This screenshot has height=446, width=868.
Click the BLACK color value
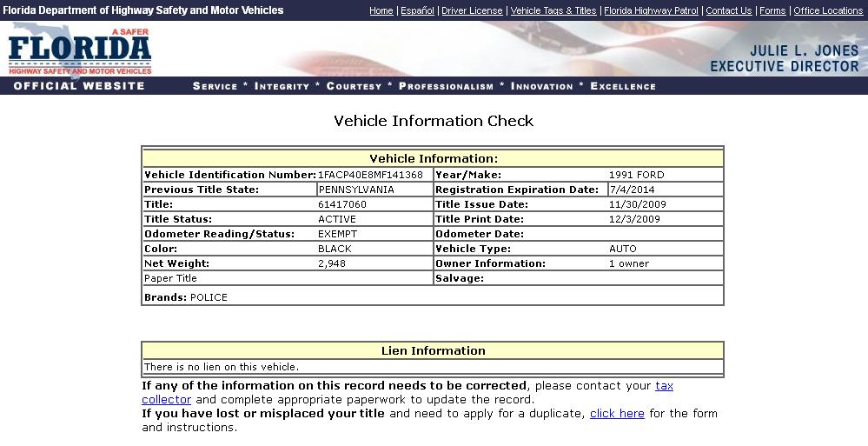pos(335,249)
